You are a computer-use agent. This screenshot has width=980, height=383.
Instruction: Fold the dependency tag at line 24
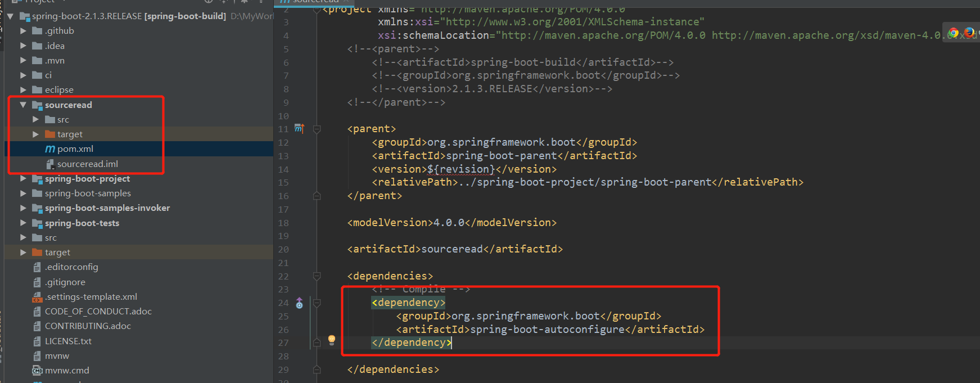tap(317, 303)
